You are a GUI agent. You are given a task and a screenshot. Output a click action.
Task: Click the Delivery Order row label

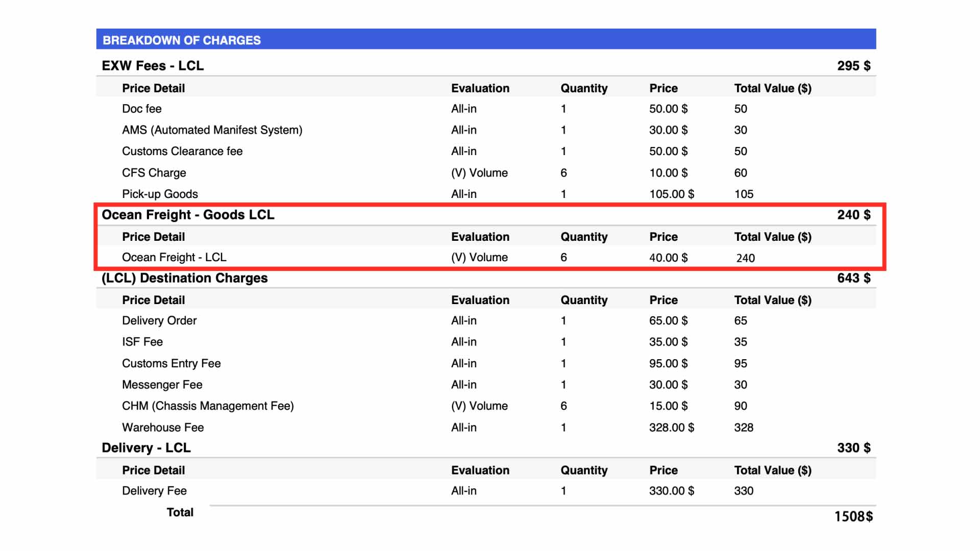pyautogui.click(x=159, y=321)
